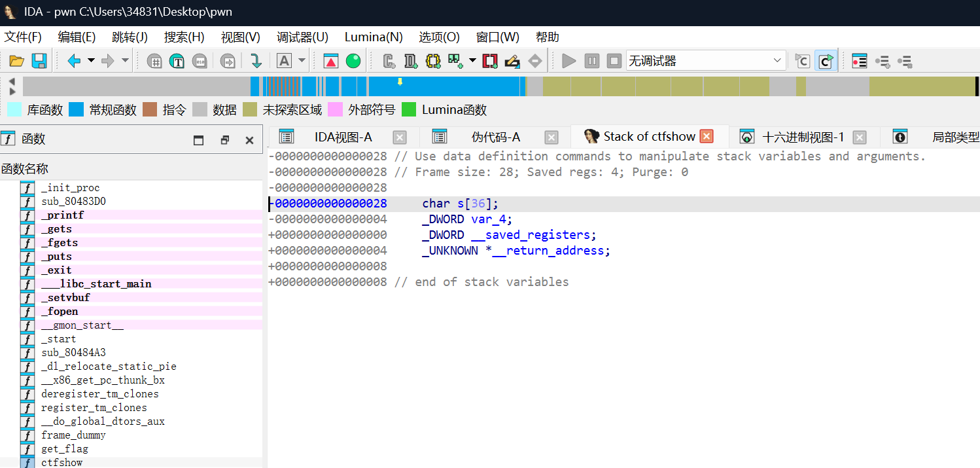This screenshot has height=468, width=980.
Task: Open the dropdown next to the 'A' icon
Action: coord(302,61)
